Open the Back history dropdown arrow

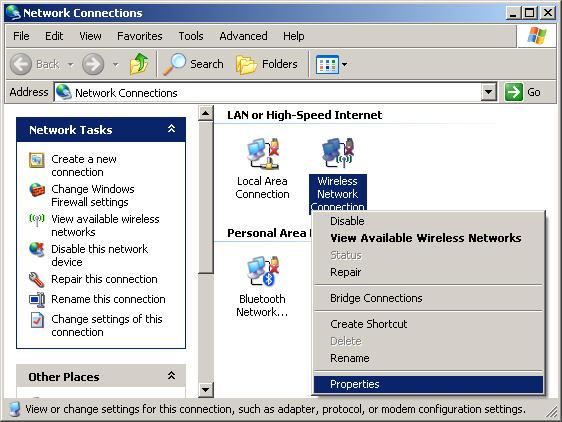tap(71, 65)
